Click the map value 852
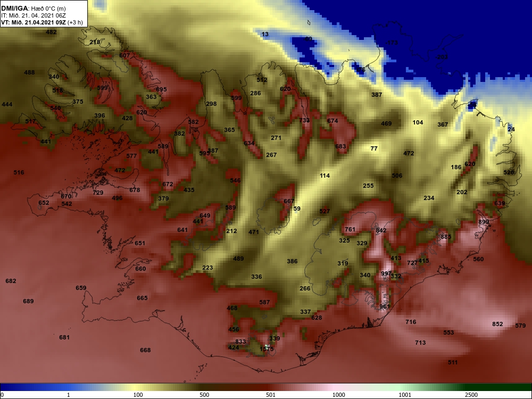 pos(497,324)
